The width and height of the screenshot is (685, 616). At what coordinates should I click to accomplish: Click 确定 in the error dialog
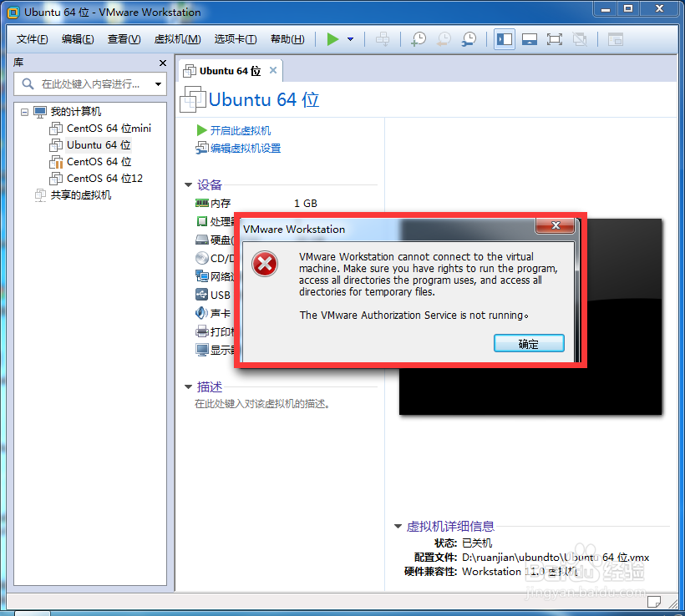(x=529, y=344)
